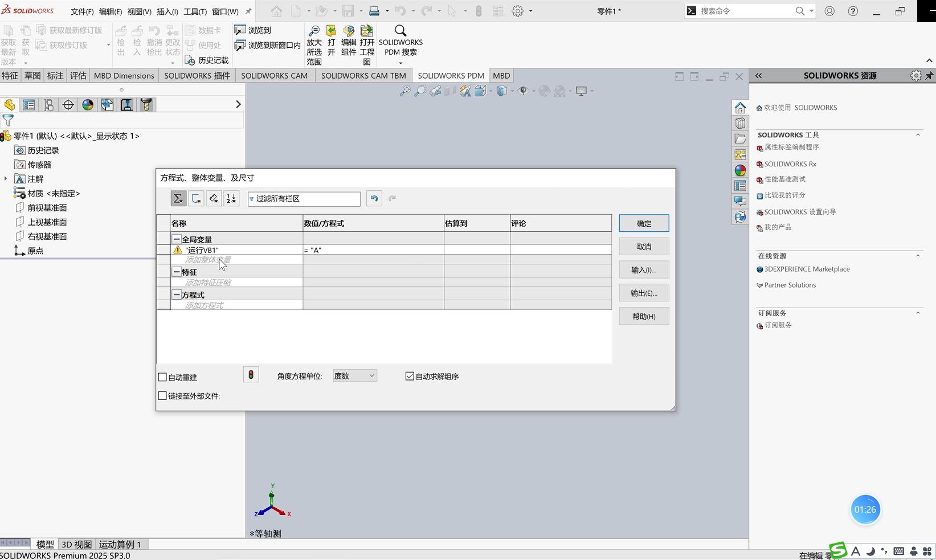936x560 pixels.
Task: Open the DisplayManager tab in feature tree panel
Action: tap(88, 105)
